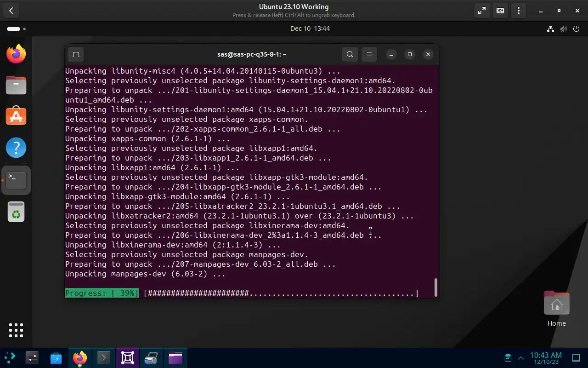Open Ubuntu Software from the dock
The width and height of the screenshot is (588, 368).
[x=16, y=116]
